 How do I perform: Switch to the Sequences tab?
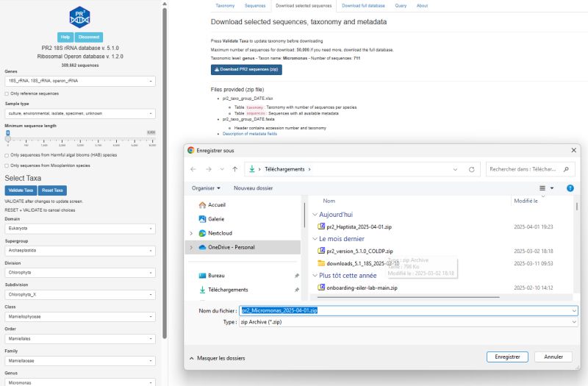pyautogui.click(x=255, y=6)
